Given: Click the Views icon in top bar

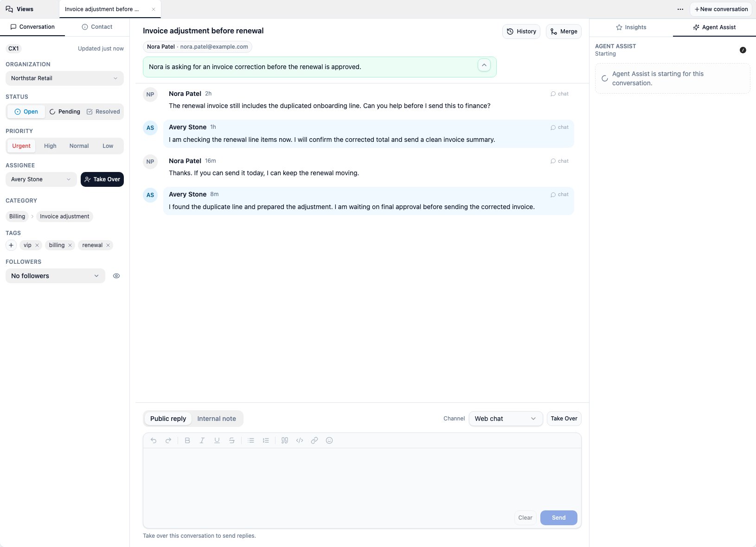Looking at the screenshot, I should pos(9,9).
